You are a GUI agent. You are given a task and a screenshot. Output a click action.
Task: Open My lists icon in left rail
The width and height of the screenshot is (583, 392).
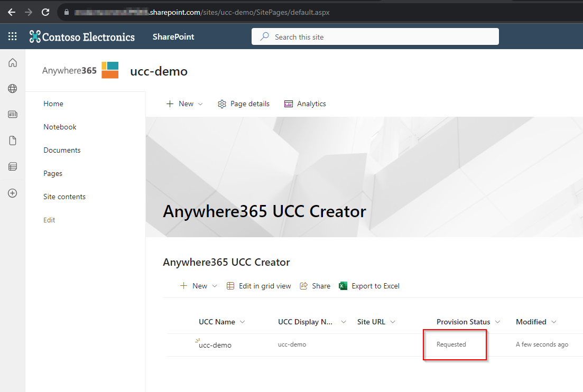13,167
